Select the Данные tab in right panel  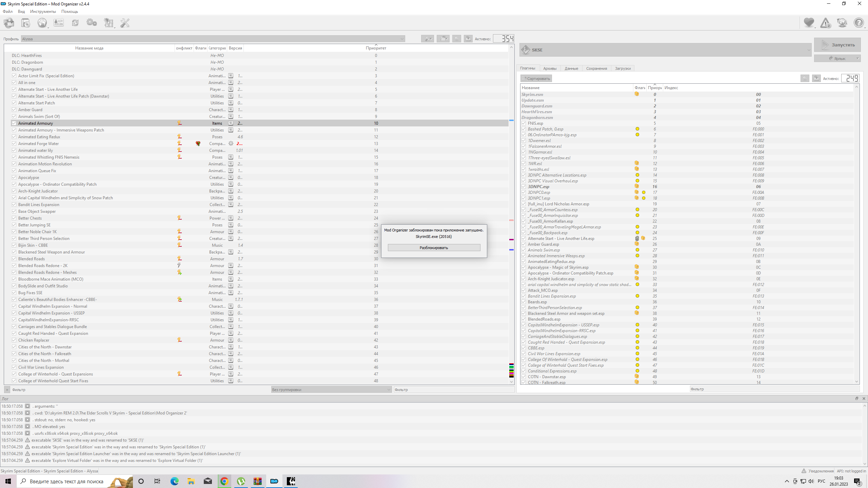coord(571,68)
